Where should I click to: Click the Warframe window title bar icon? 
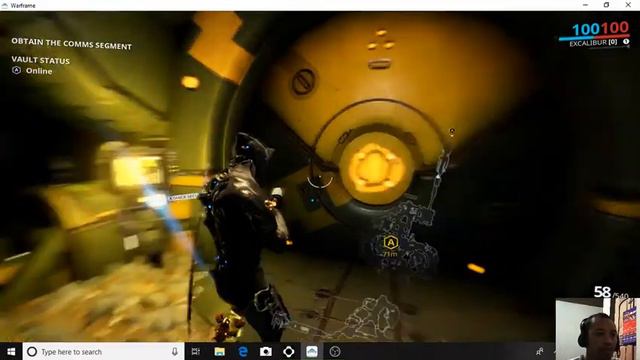coord(5,5)
